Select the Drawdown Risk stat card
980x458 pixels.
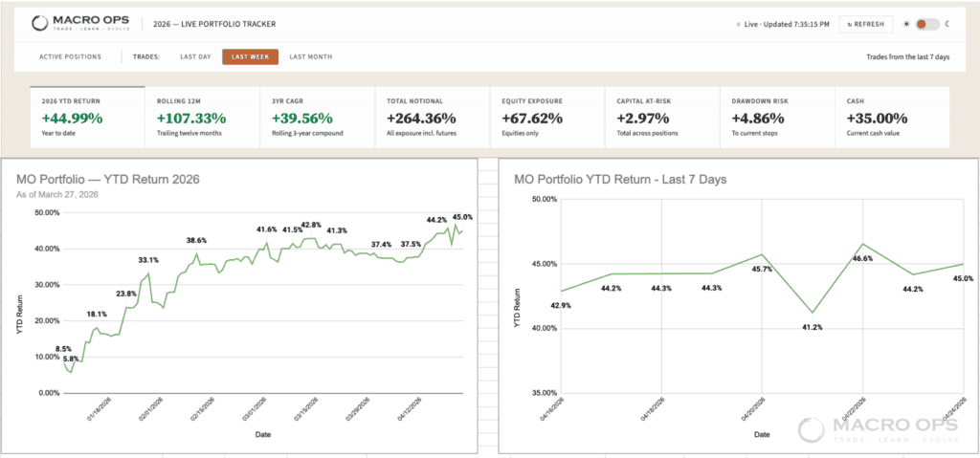point(778,117)
